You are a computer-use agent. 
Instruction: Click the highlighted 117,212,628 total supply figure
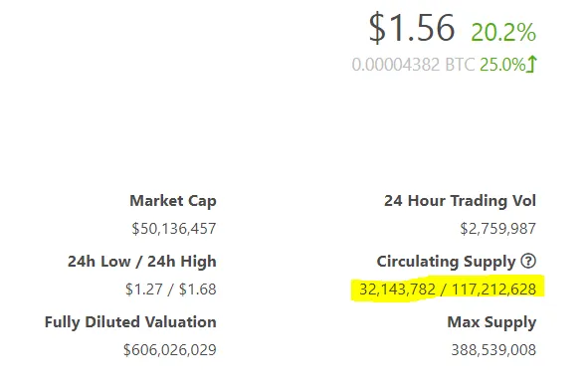tap(493, 290)
